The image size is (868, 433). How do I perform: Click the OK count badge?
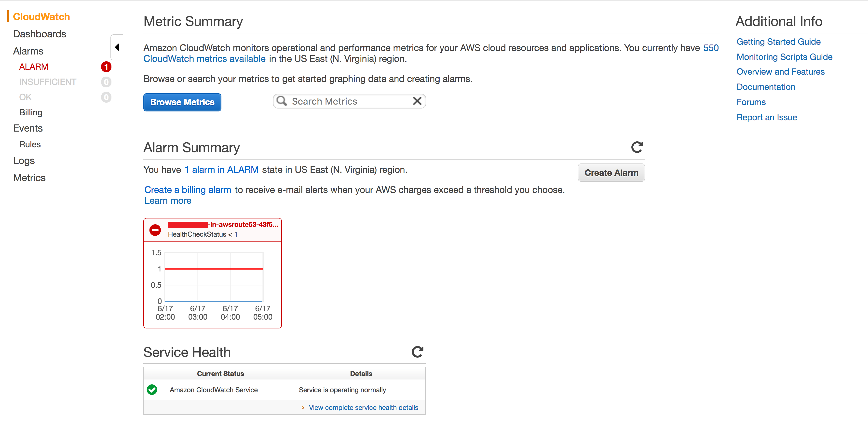(x=106, y=97)
